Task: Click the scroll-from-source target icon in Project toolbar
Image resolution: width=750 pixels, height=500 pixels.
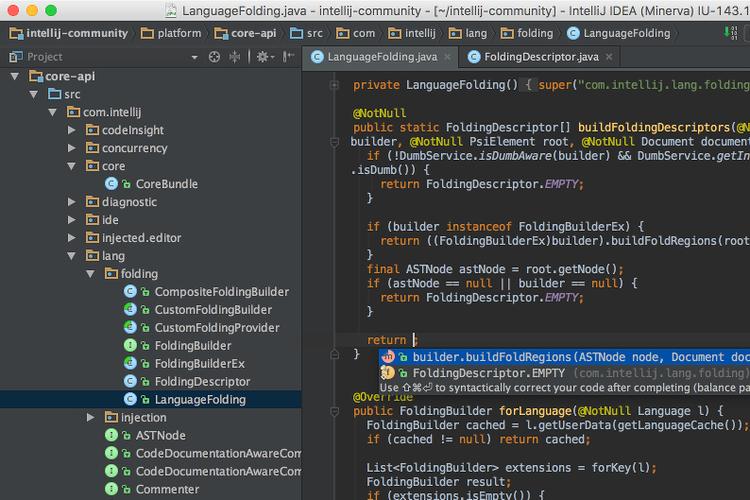Action: [214, 57]
